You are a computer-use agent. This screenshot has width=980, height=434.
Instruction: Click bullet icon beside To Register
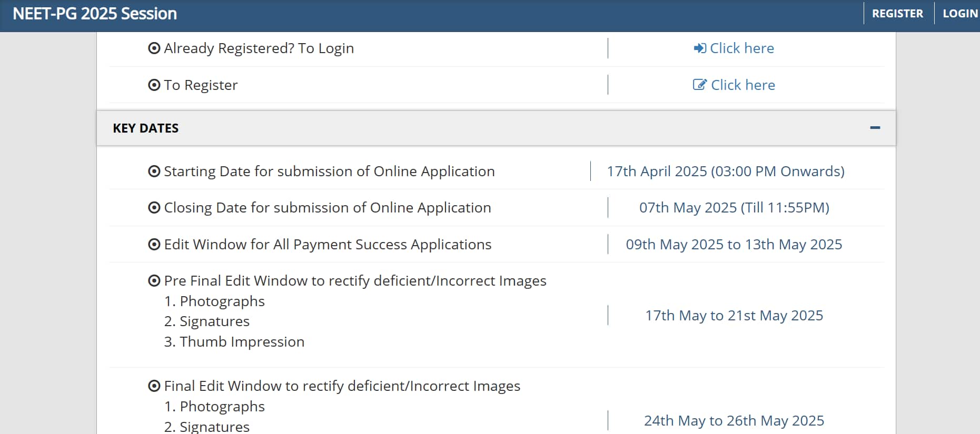tap(154, 85)
